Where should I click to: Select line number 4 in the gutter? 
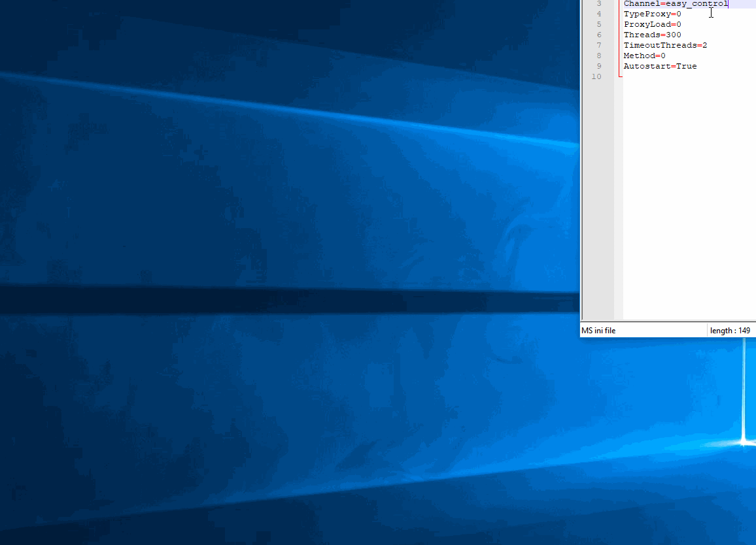[598, 14]
